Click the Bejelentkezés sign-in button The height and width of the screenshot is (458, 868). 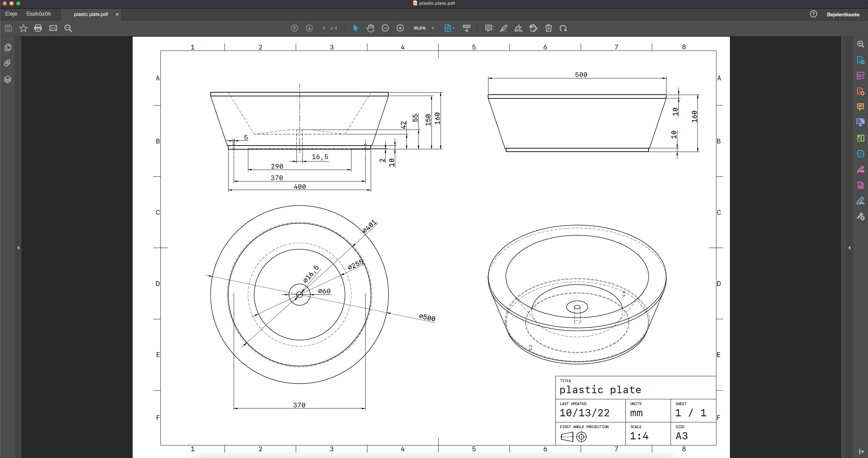[843, 14]
